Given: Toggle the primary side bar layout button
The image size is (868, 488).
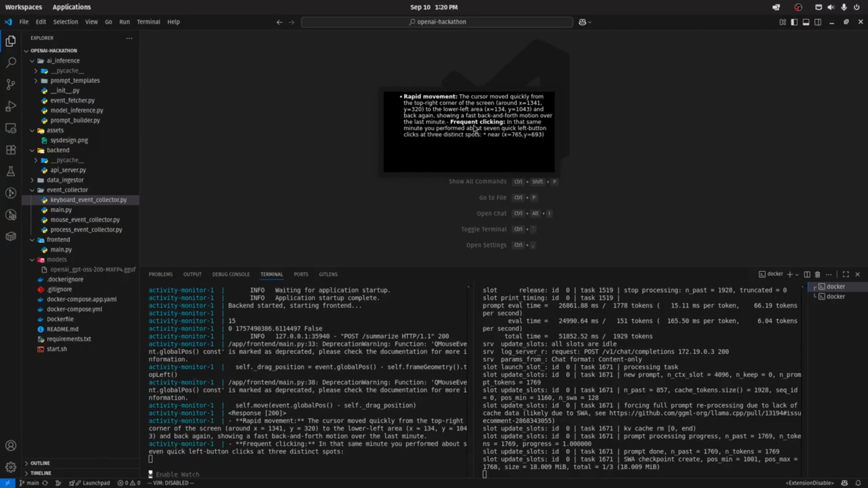Looking at the screenshot, I should (794, 22).
